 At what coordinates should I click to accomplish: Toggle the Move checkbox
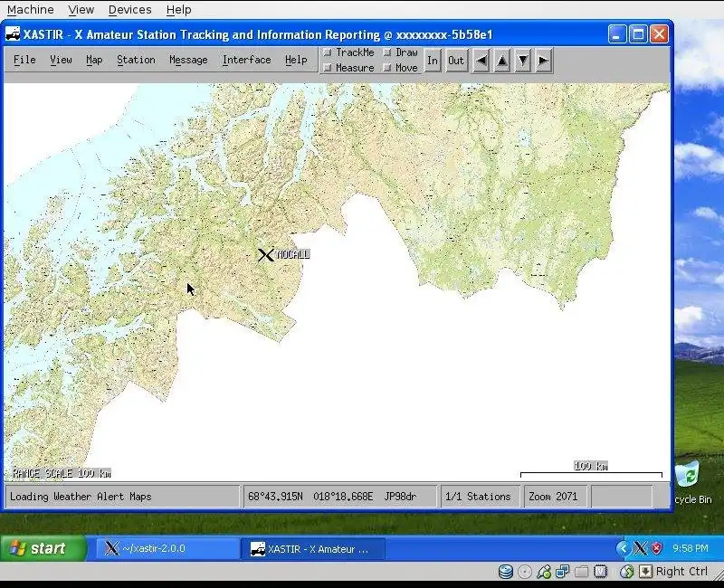387,68
